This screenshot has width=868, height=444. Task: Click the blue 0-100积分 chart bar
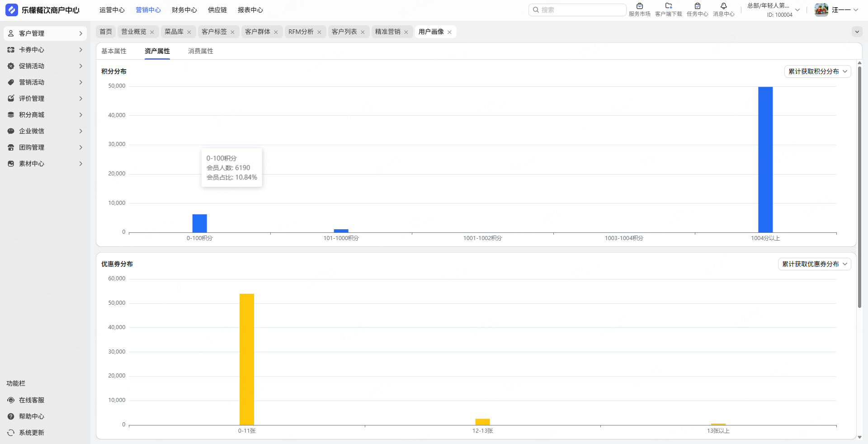(200, 223)
